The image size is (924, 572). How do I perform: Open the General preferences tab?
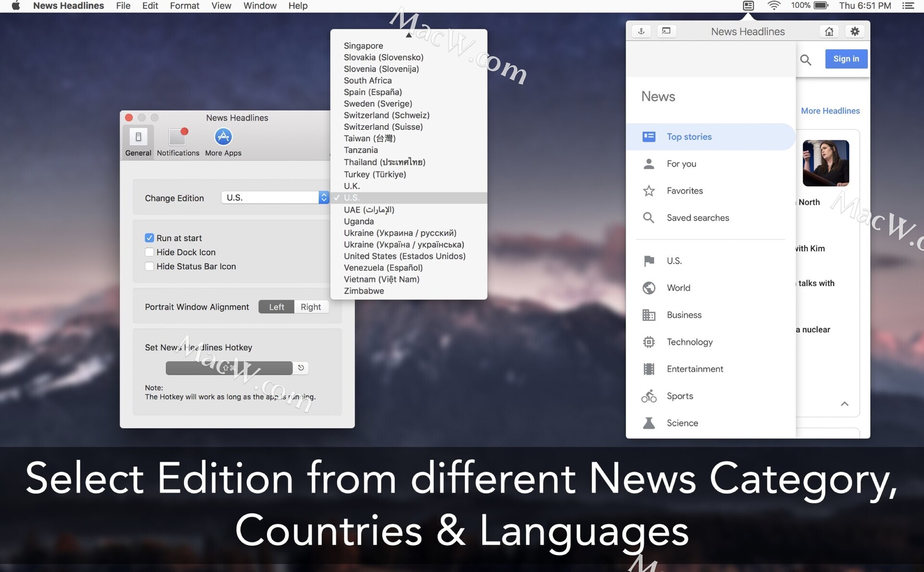pyautogui.click(x=138, y=142)
